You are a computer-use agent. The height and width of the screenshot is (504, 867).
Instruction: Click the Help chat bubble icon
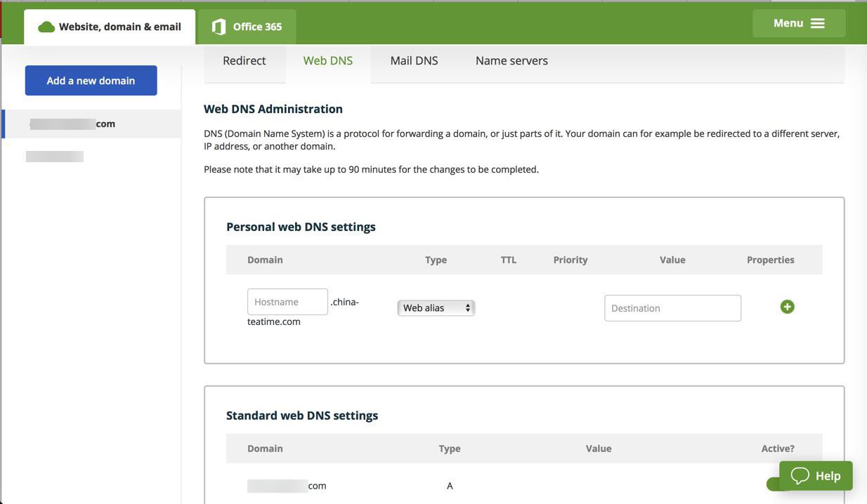800,475
